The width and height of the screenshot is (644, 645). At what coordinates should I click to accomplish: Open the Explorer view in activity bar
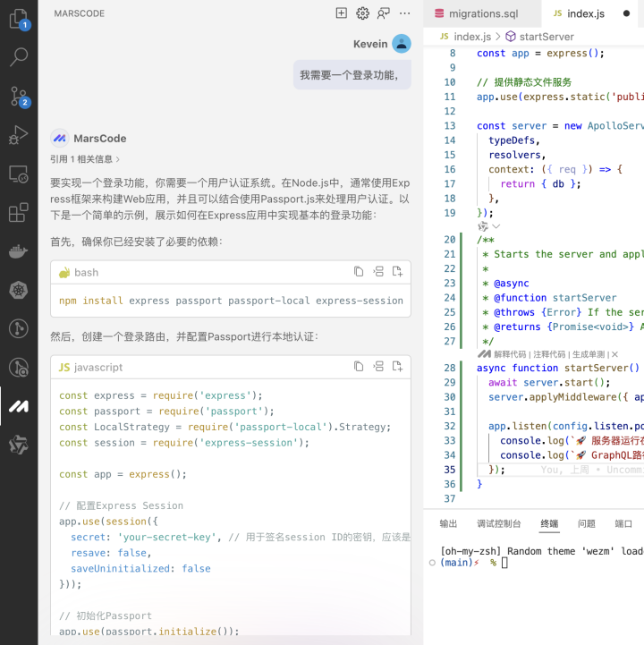pyautogui.click(x=18, y=19)
